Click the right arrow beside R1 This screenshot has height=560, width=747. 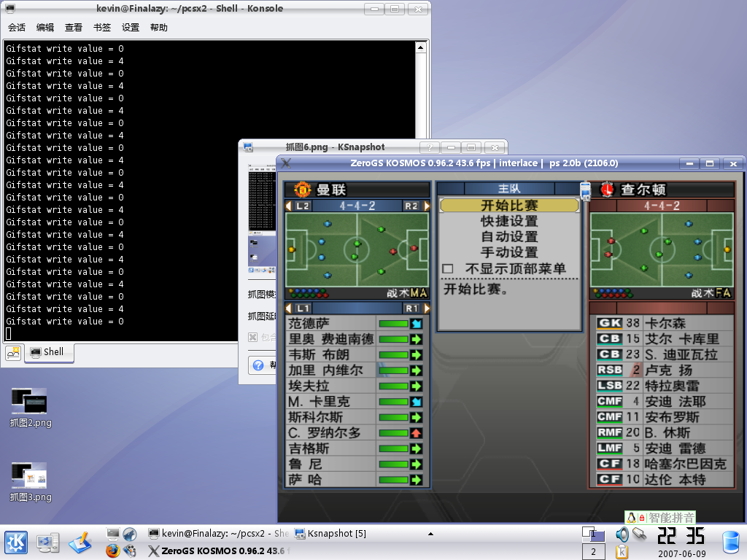point(427,308)
